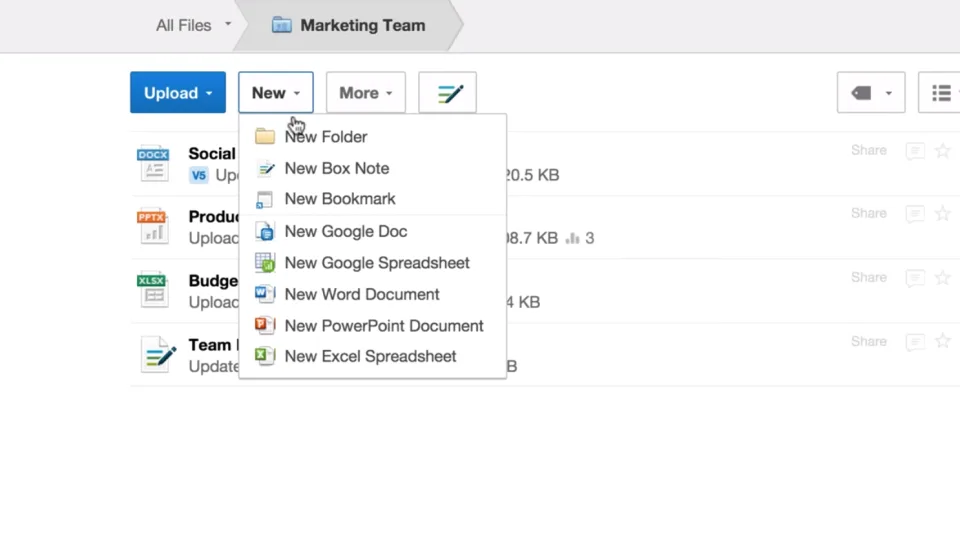
Task: Open the tag filter dropdown
Action: (871, 92)
